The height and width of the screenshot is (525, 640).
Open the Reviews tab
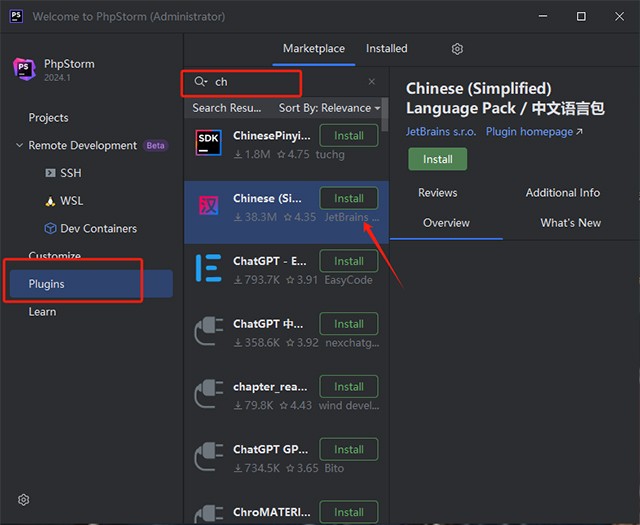437,192
